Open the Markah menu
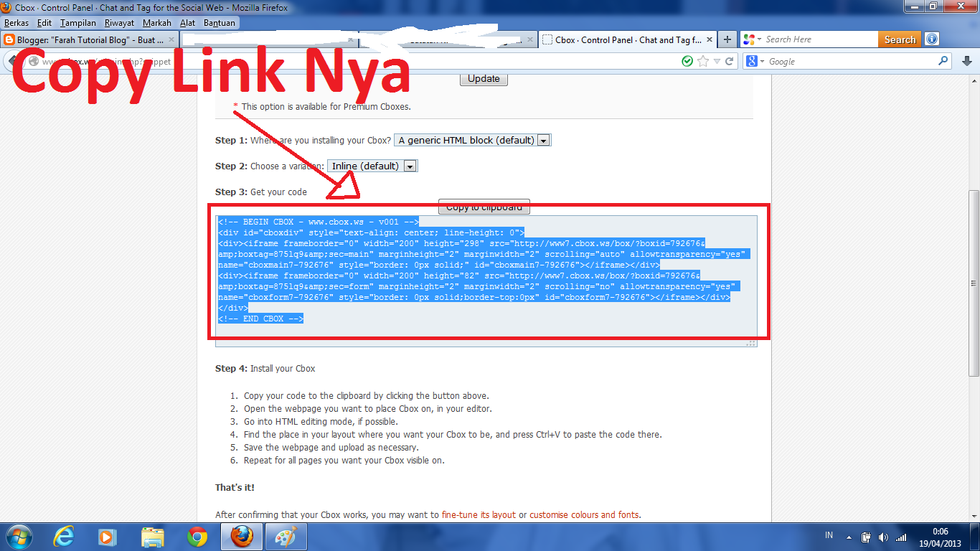 (157, 23)
